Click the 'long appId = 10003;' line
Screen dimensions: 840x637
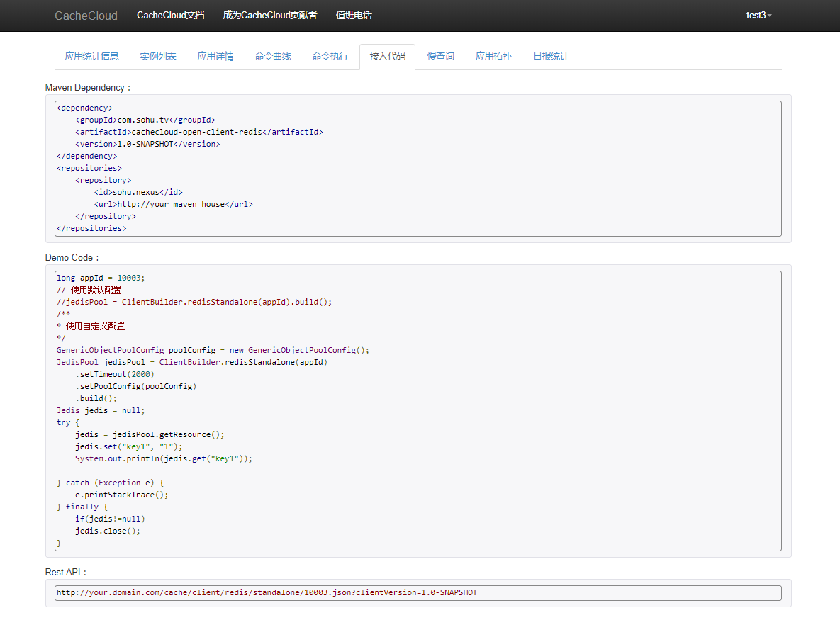(x=101, y=278)
